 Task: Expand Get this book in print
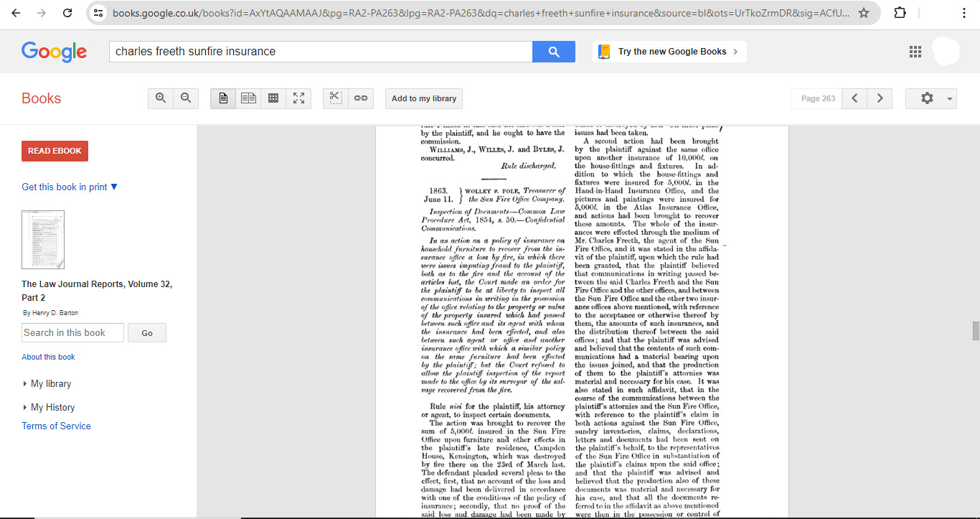tap(70, 187)
